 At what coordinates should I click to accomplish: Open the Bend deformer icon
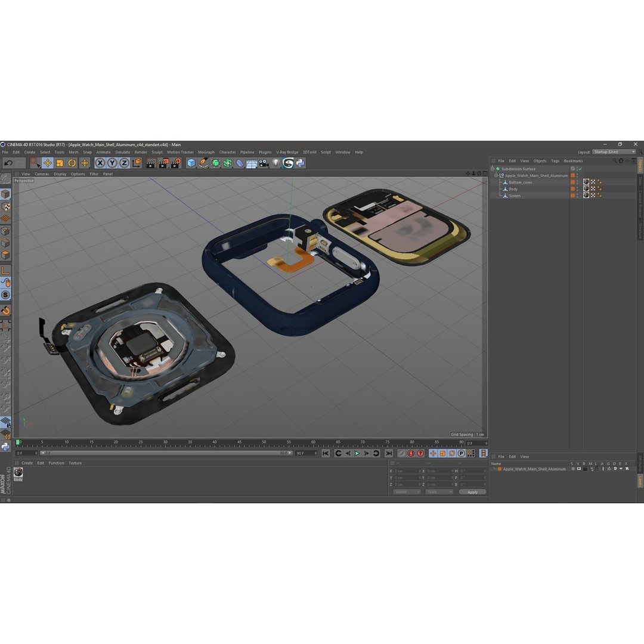[240, 163]
